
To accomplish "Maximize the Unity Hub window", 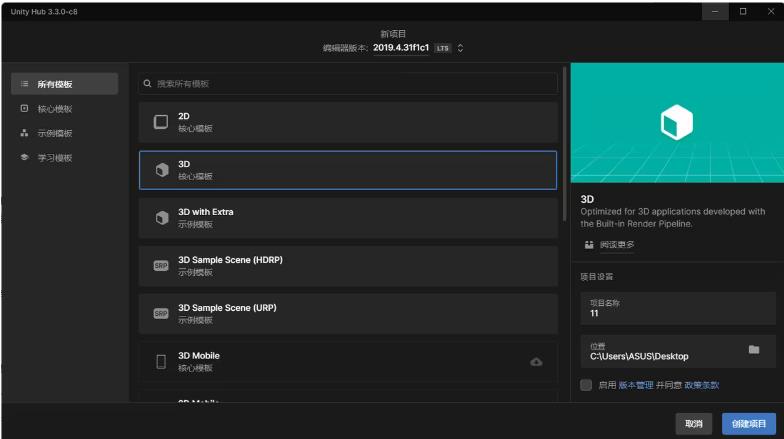I will tap(743, 12).
